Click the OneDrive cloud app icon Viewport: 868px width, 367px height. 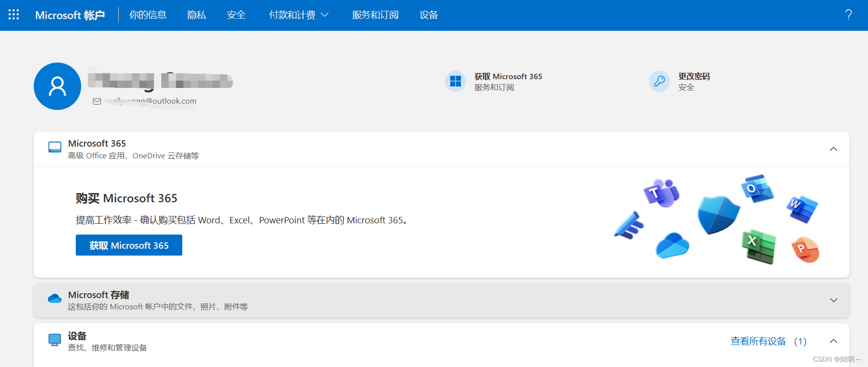[x=673, y=245]
